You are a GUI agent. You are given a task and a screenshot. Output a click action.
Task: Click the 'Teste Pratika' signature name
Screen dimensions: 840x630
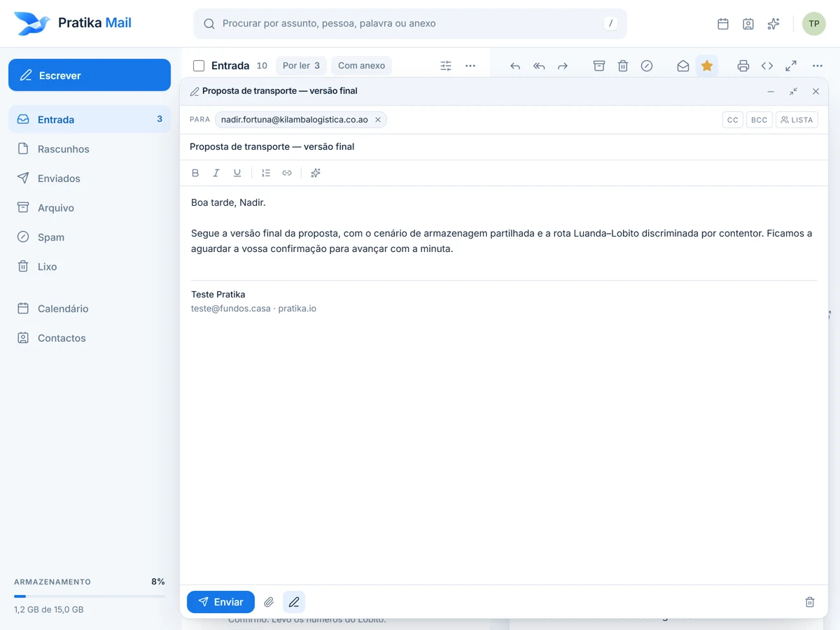[x=218, y=295]
